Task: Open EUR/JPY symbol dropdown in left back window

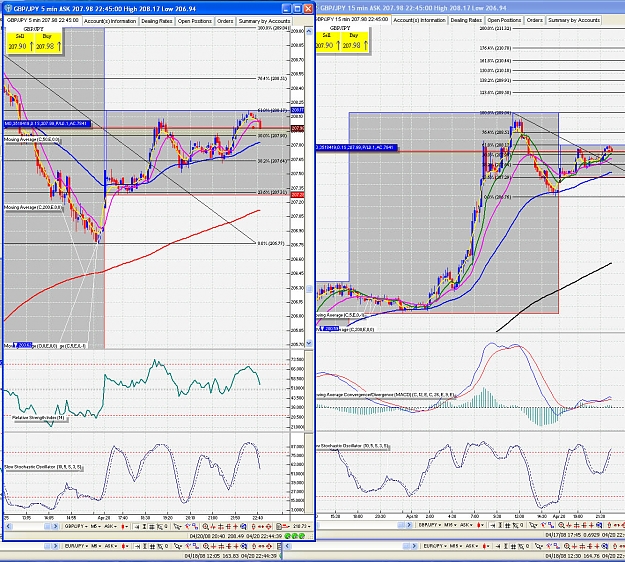Action: (x=76, y=546)
